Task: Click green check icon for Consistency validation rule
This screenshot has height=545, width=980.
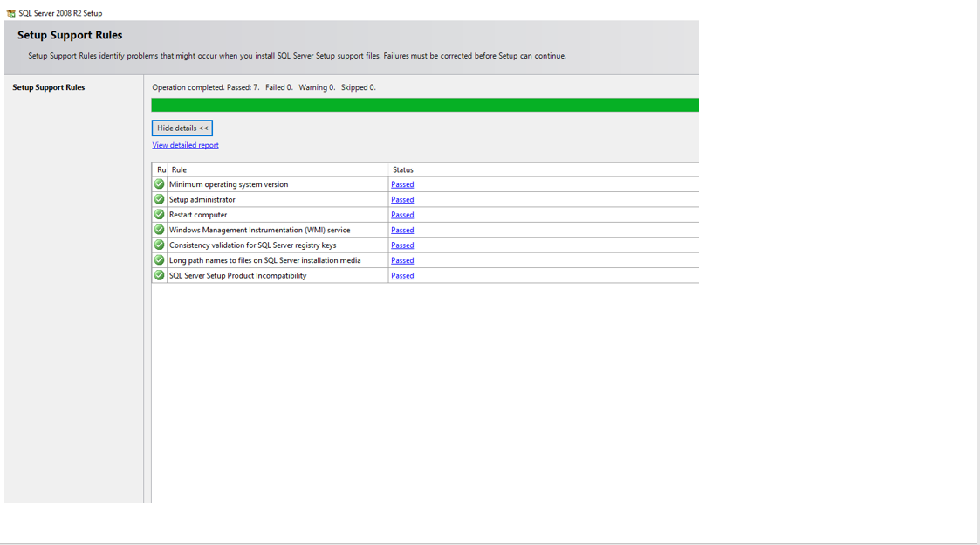Action: 160,245
